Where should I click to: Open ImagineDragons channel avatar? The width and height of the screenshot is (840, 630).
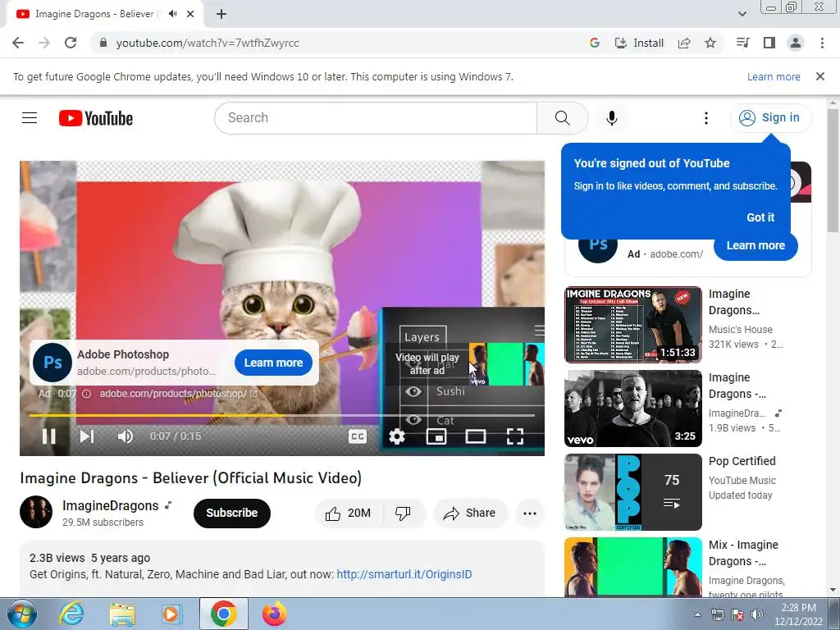pos(36,512)
